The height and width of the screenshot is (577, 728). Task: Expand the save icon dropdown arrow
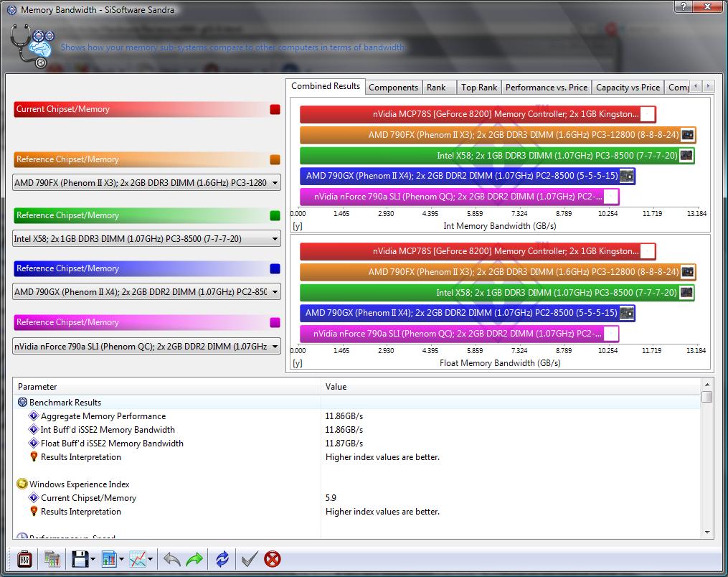[93, 559]
